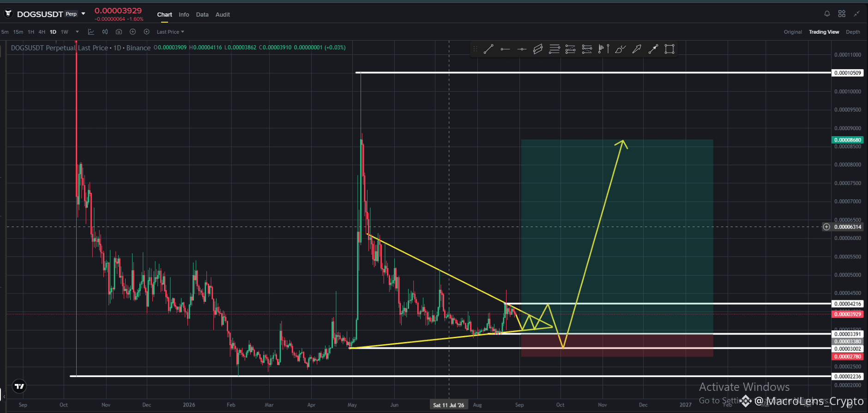Open chart settings hexagon icon
The image size is (868, 413).
click(x=146, y=32)
